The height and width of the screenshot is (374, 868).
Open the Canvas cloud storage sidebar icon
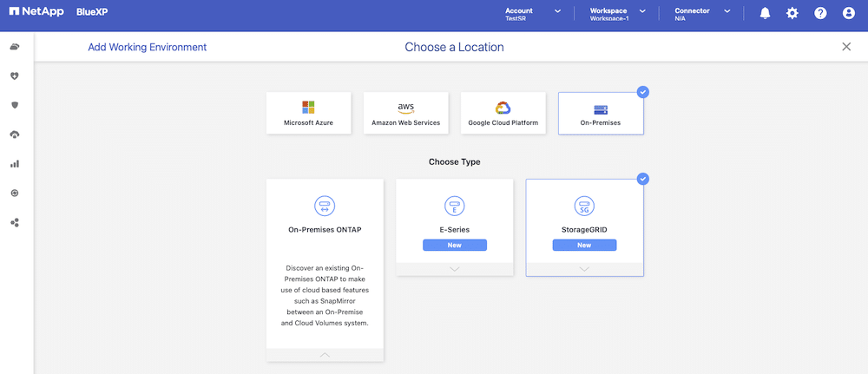click(15, 47)
